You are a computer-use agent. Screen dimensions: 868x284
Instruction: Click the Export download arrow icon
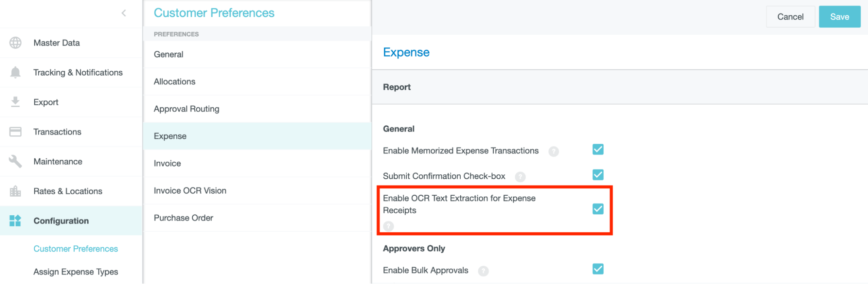click(x=16, y=102)
